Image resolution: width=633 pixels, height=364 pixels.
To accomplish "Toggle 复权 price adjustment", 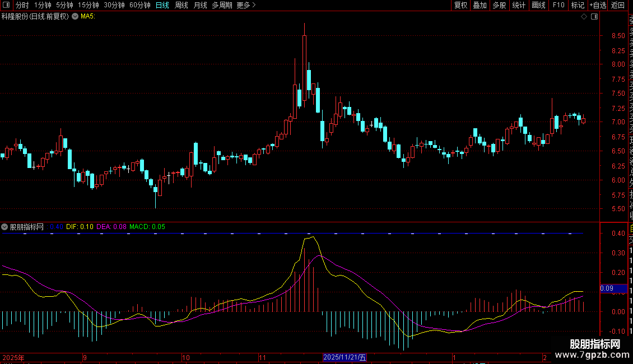I will [x=460, y=5].
